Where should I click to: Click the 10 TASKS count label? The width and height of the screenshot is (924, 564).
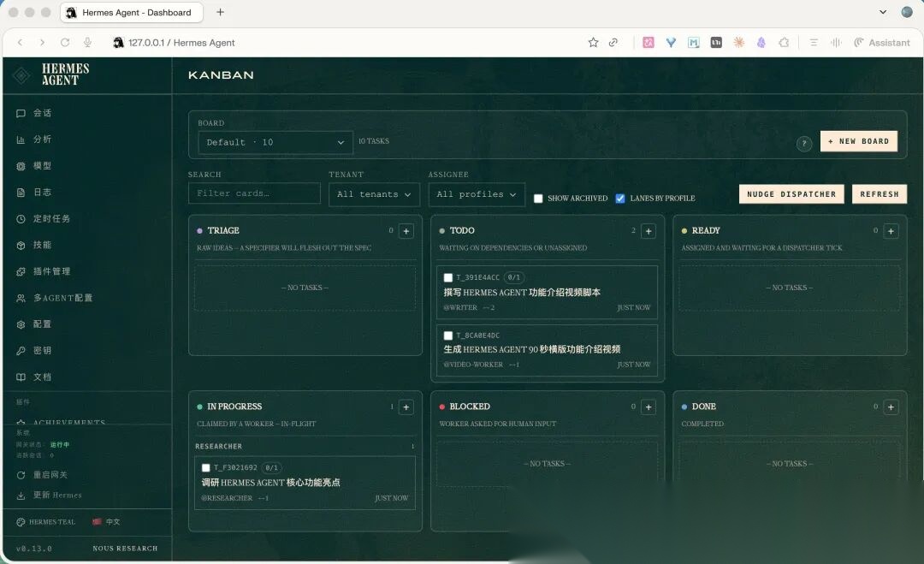374,141
